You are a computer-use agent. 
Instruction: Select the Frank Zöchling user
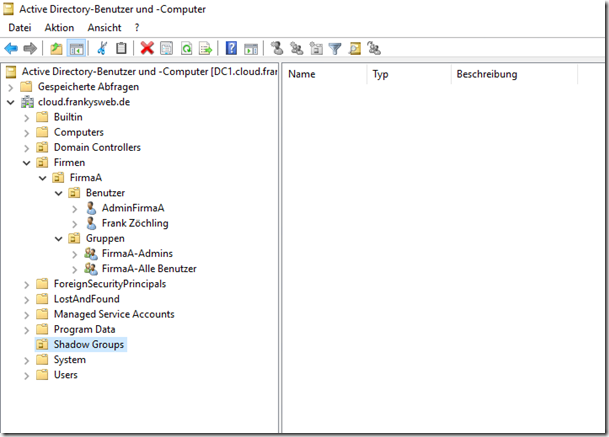134,223
